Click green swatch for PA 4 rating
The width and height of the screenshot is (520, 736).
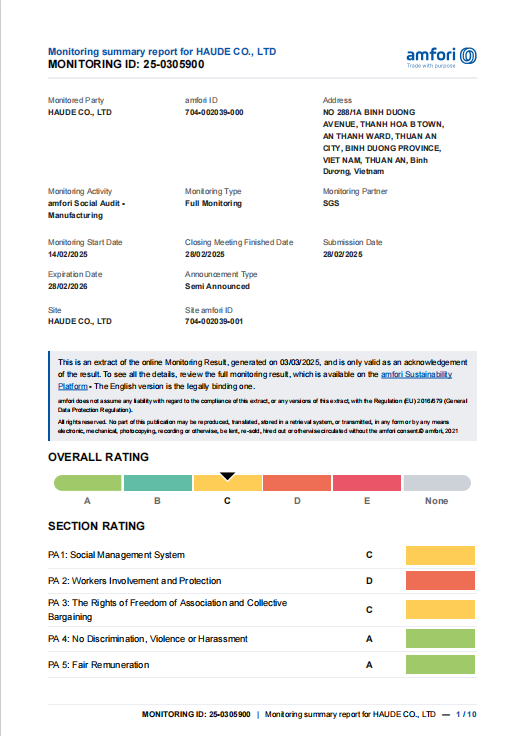440,638
